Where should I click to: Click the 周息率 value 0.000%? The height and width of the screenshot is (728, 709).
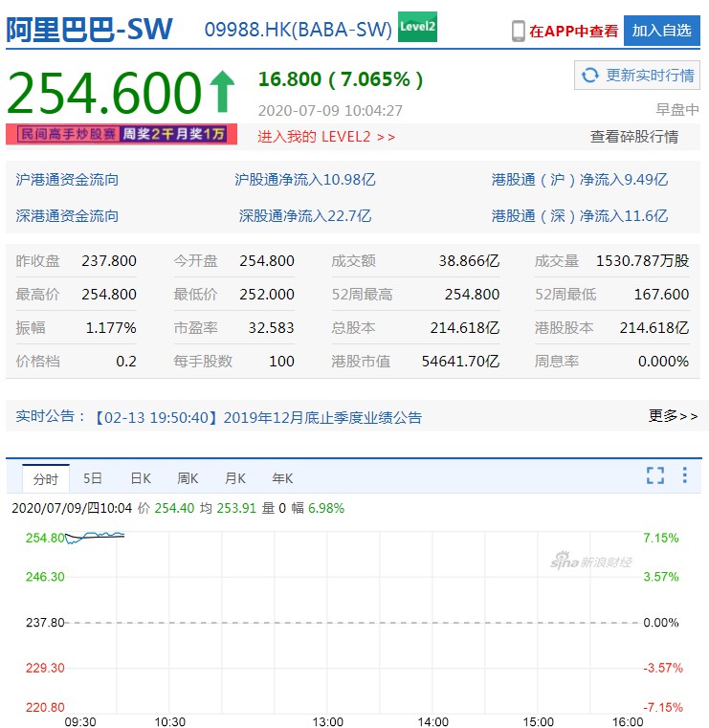coord(663,362)
